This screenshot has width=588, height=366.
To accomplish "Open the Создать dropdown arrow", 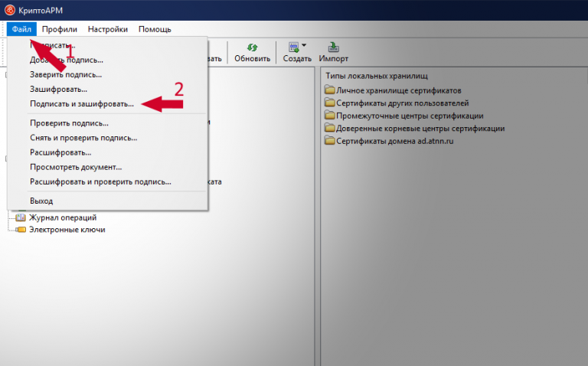I will (304, 45).
